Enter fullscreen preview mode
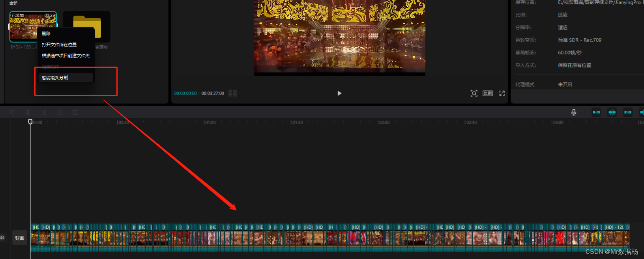The image size is (644, 259). coord(502,93)
